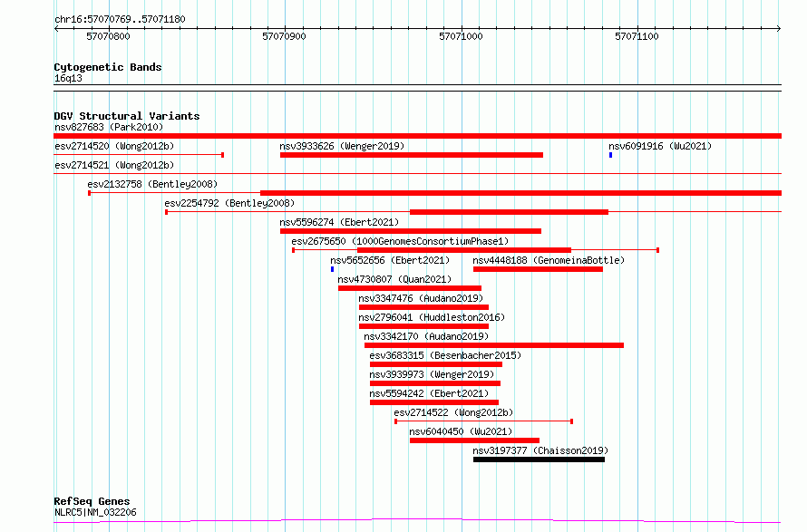Click the red bar under nsv4730807

point(410,288)
